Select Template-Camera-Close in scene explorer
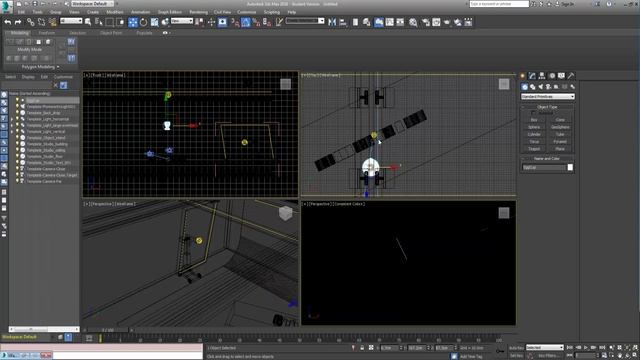 coord(46,169)
